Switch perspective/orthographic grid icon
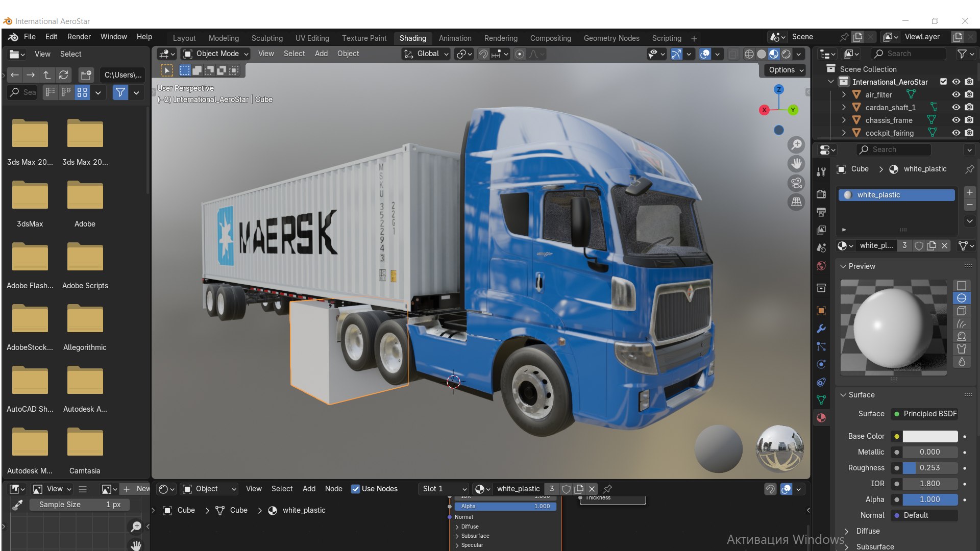 (796, 202)
